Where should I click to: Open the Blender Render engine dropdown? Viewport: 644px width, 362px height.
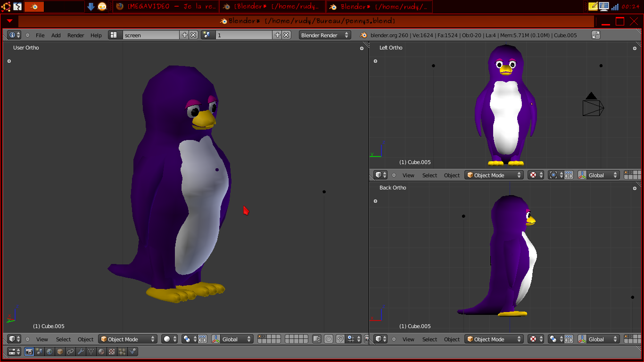(325, 35)
